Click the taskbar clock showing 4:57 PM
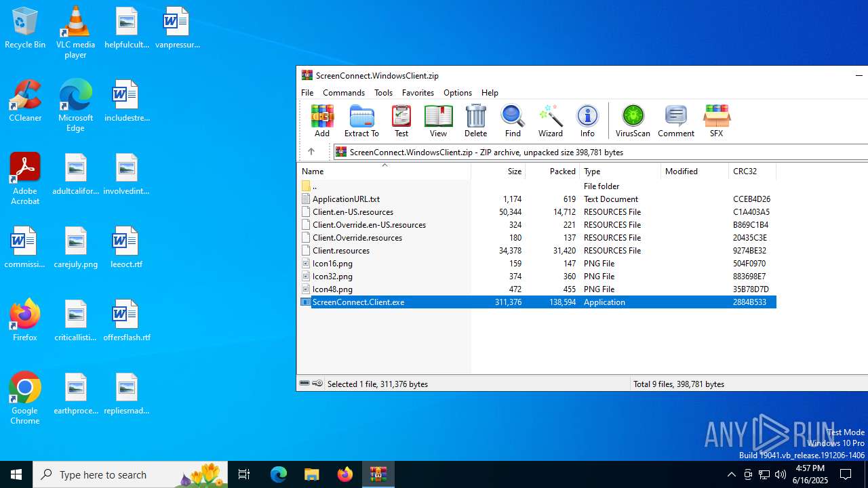Viewport: 868px width, 488px height. tap(811, 474)
